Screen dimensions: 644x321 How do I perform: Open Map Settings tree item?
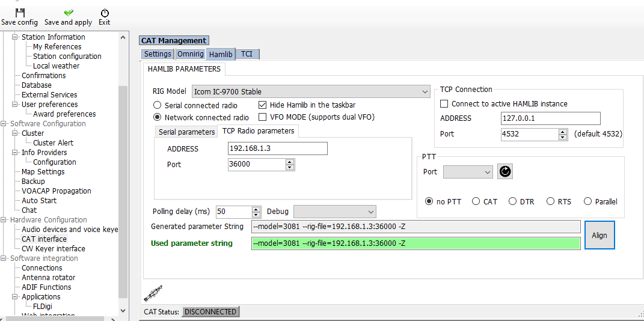click(x=43, y=171)
